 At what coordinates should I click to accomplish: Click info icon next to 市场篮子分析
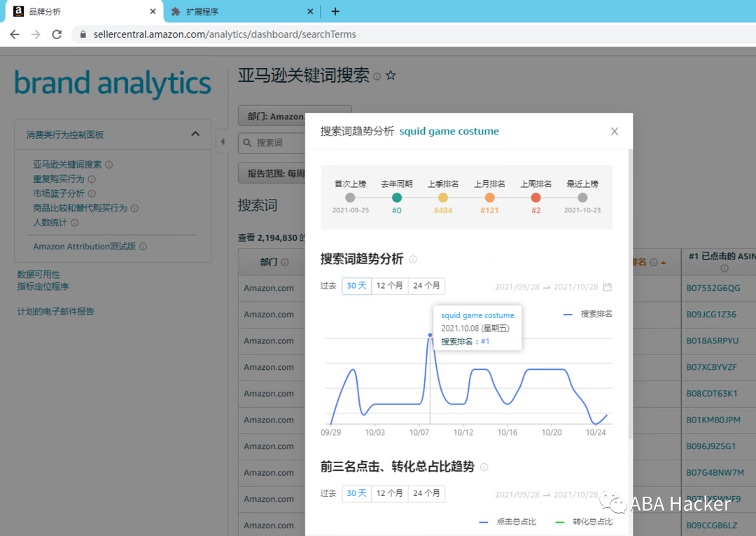92,193
